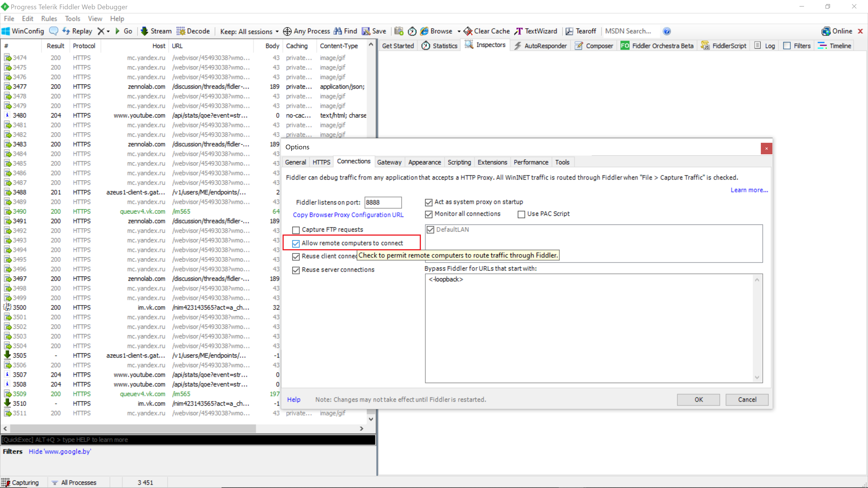Viewport: 868px width, 488px height.
Task: Open the AutoResponder tab
Action: (541, 46)
